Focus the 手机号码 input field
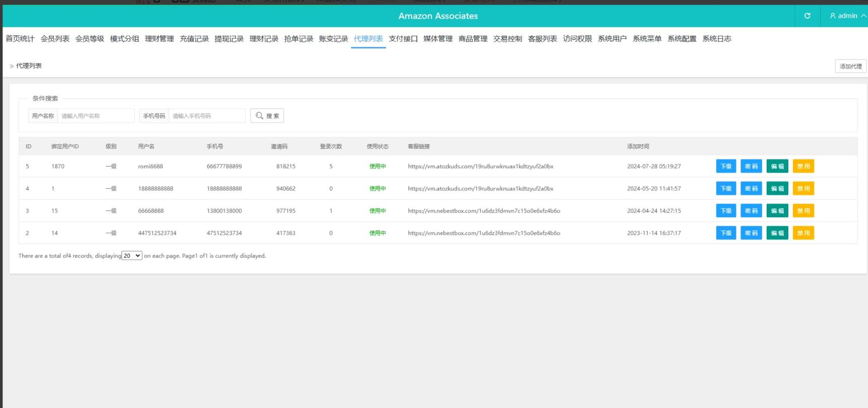The image size is (868, 408). 207,116
